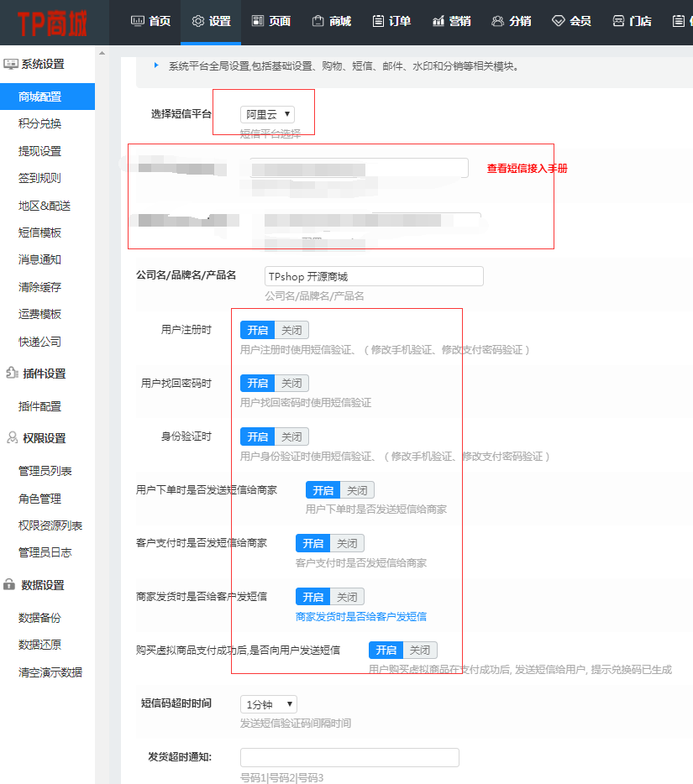
Task: Collapse the 权限设置 sidebar section
Action: pos(43,438)
